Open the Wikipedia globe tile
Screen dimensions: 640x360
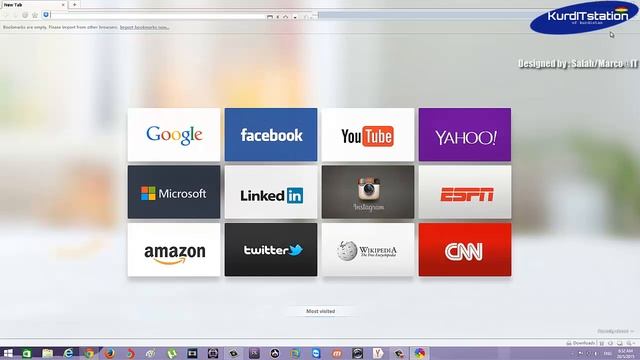(368, 249)
